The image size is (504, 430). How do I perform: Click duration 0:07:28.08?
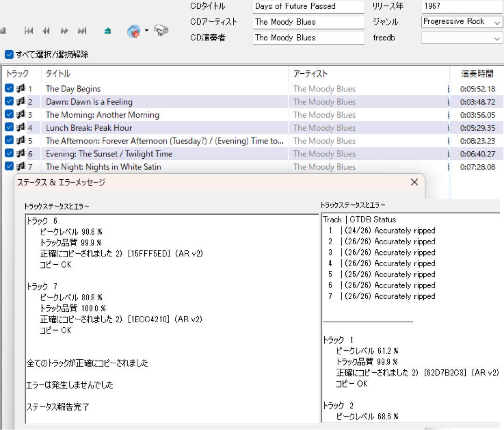(x=477, y=167)
